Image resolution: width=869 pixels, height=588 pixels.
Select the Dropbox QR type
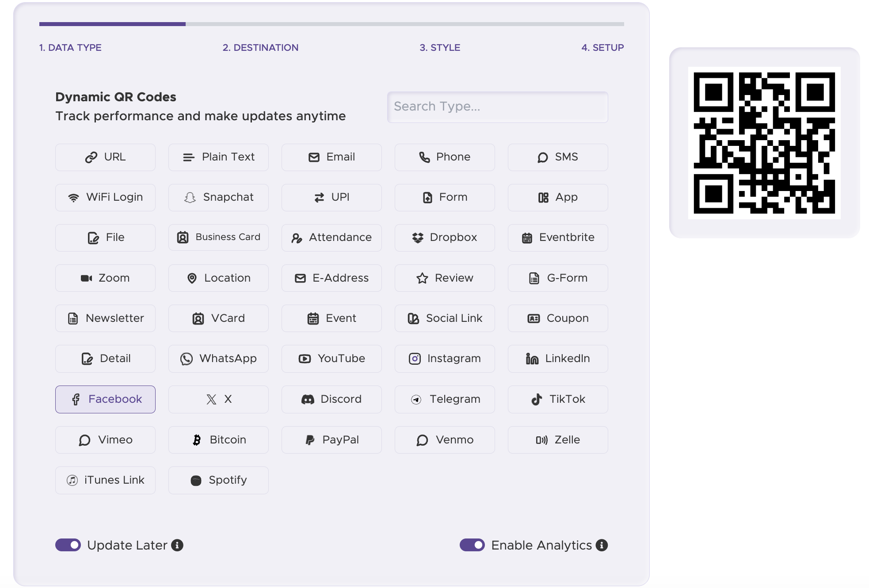444,237
